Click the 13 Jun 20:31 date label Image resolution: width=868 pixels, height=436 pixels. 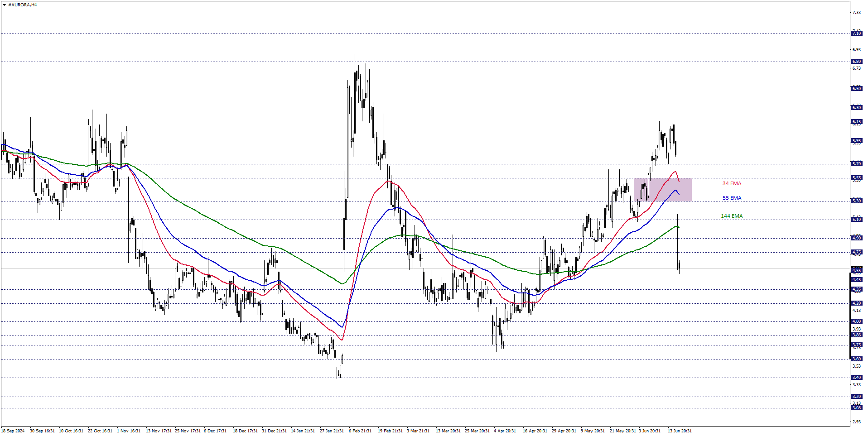680,431
